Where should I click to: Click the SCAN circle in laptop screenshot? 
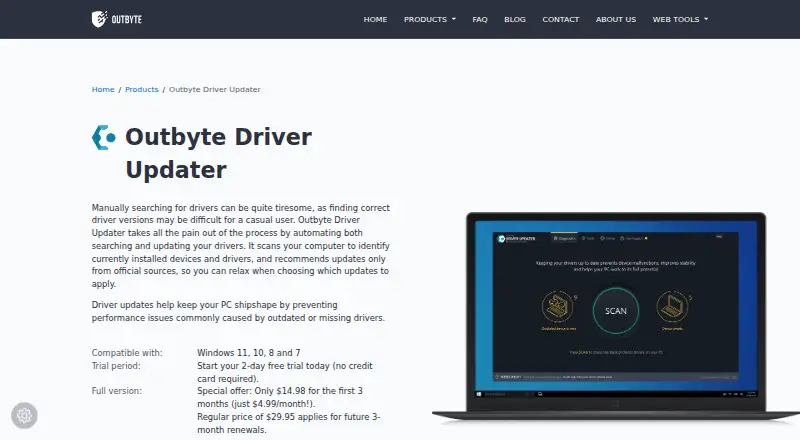[x=615, y=311]
